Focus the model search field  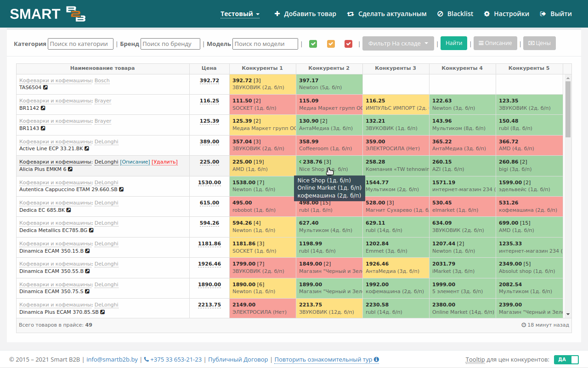[x=265, y=44]
